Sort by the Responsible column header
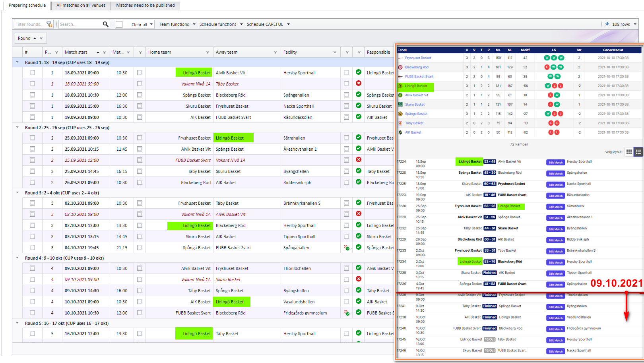This screenshot has width=644, height=363. 378,52
